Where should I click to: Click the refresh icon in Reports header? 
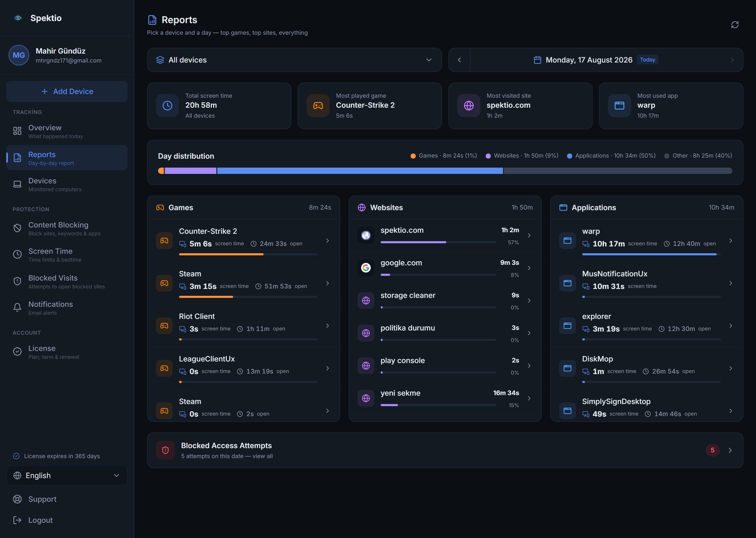[735, 25]
